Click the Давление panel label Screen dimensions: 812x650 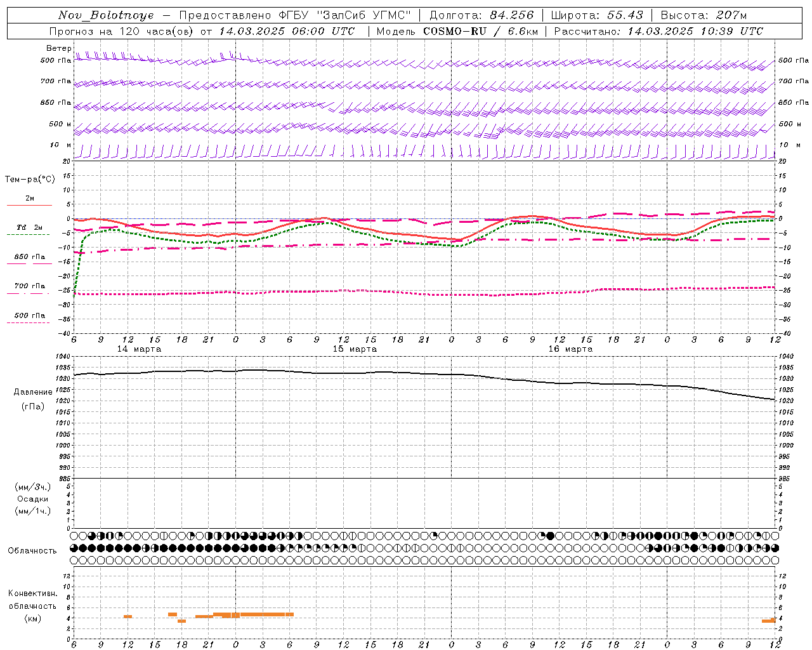[x=33, y=392]
